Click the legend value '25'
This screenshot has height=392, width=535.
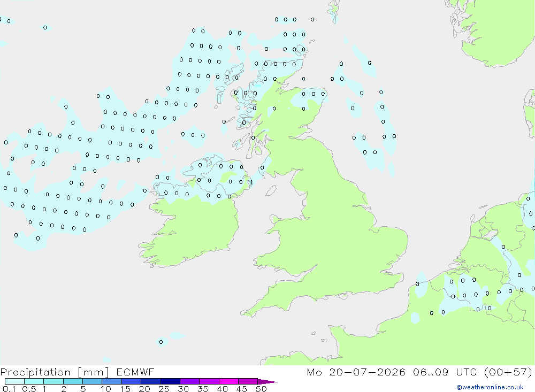tap(164, 389)
